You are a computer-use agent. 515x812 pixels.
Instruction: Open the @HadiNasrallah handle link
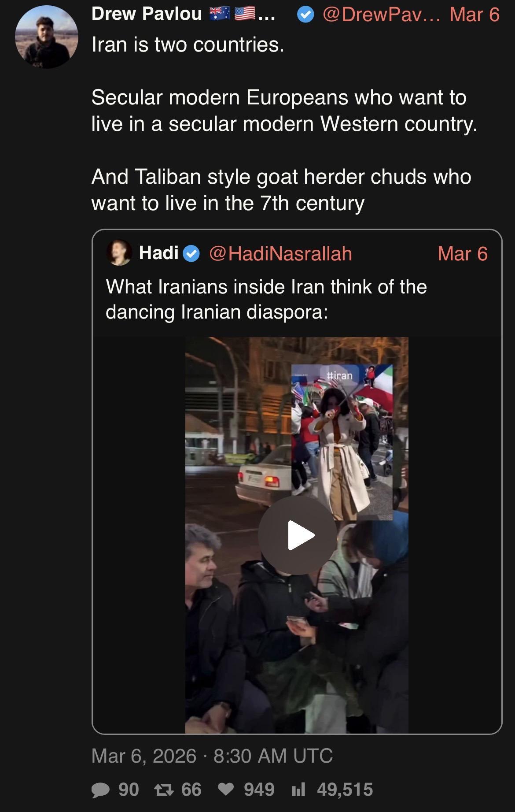tap(280, 254)
